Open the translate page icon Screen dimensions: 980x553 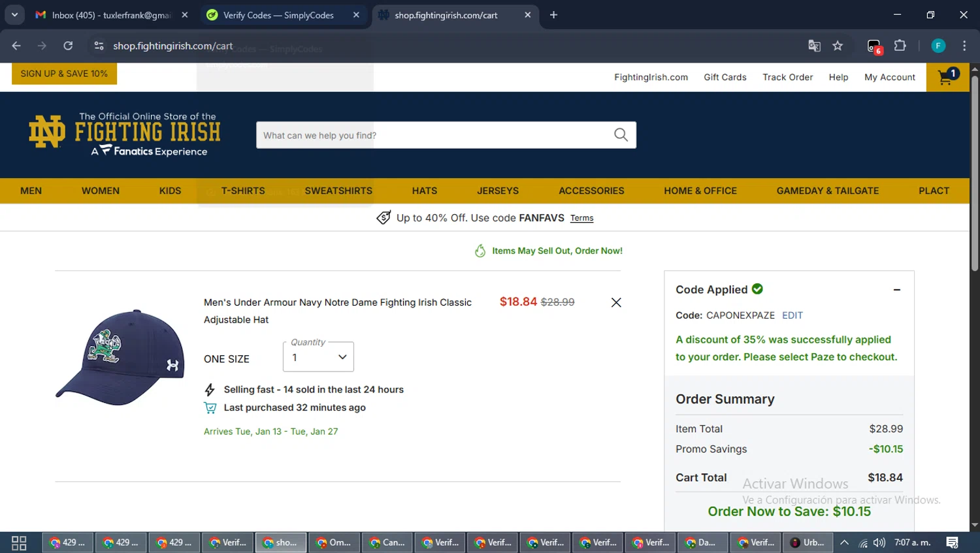(814, 46)
